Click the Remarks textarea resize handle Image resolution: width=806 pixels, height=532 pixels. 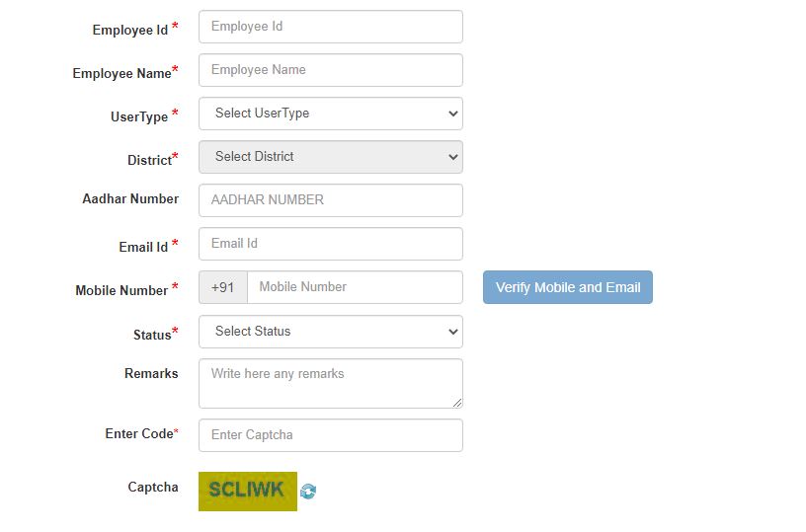click(x=457, y=403)
